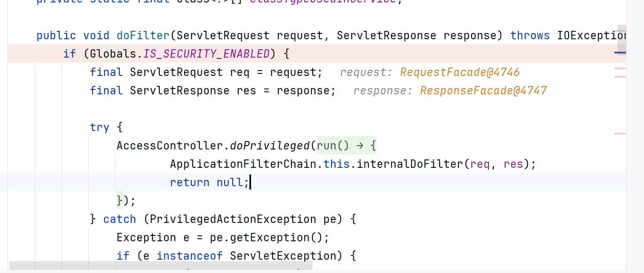Place cursor on the try keyword
Viewport: 644px width, 273px height.
coord(99,127)
